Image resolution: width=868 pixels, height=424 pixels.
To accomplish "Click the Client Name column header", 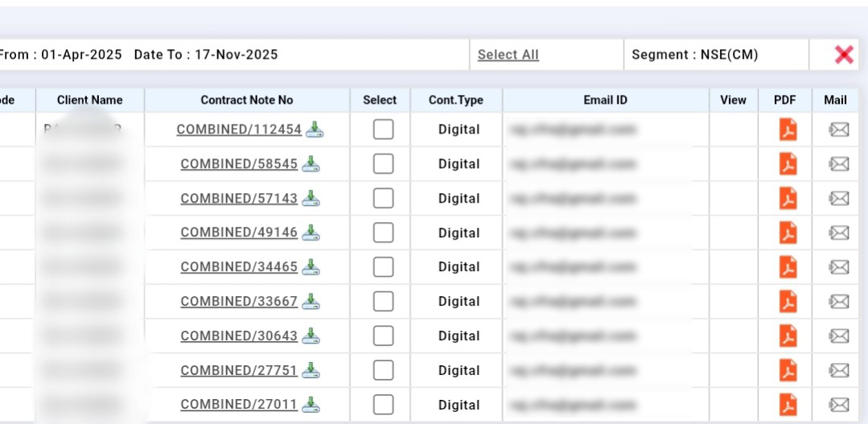I will 89,101.
